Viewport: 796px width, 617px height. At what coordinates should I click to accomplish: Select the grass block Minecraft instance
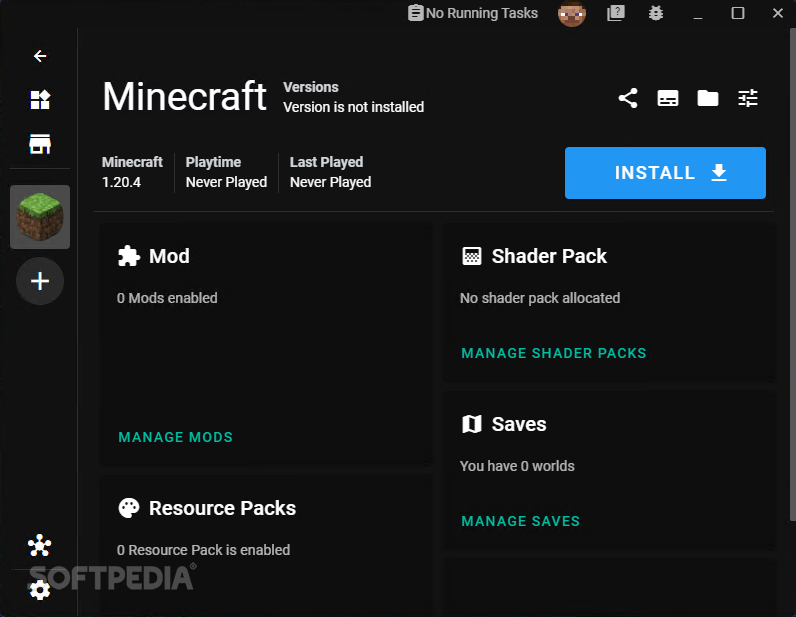point(40,217)
